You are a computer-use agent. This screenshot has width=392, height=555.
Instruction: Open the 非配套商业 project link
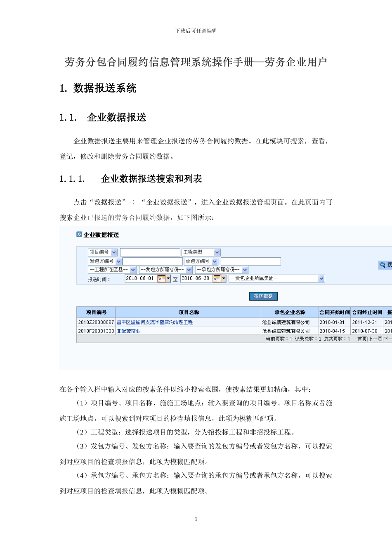coord(129,331)
